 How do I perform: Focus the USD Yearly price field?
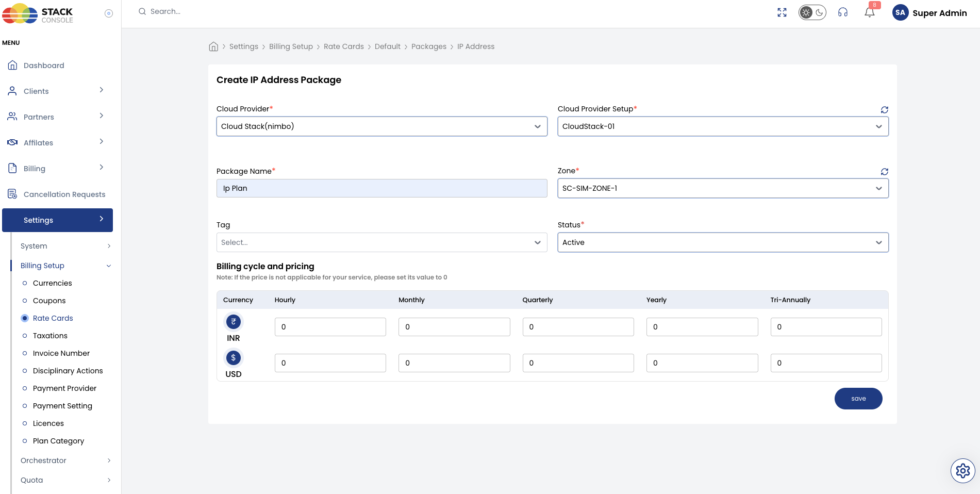(702, 363)
